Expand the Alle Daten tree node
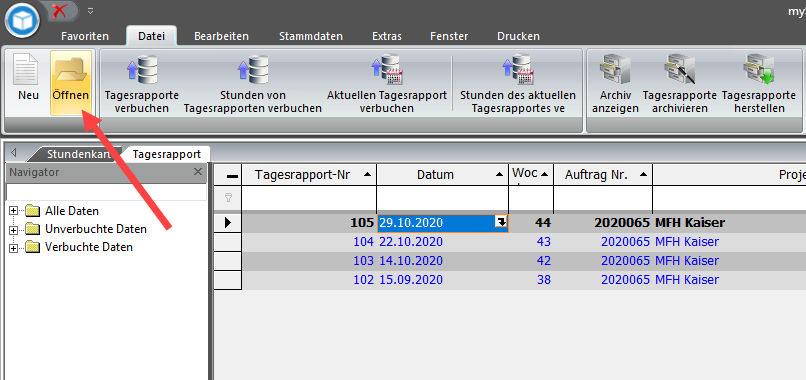Screen dimensions: 806x380 click(x=13, y=211)
